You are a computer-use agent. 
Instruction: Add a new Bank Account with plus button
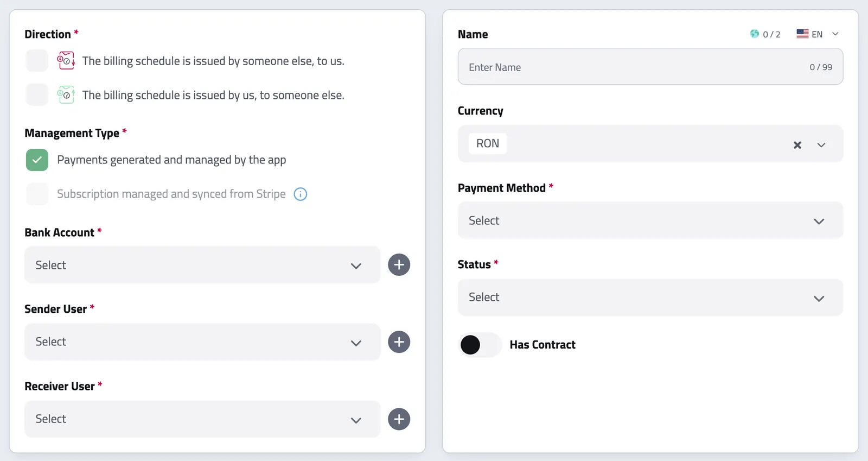click(x=399, y=265)
